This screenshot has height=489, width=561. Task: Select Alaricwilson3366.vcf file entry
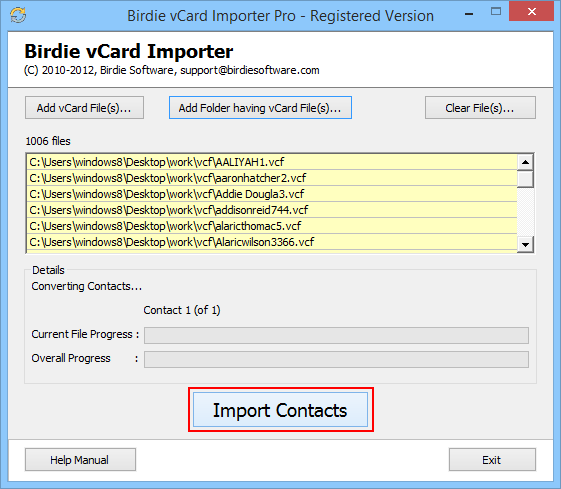pos(272,242)
